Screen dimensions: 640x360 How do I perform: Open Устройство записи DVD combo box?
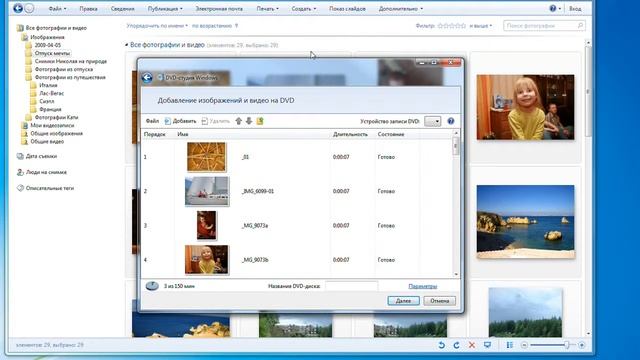[433, 121]
